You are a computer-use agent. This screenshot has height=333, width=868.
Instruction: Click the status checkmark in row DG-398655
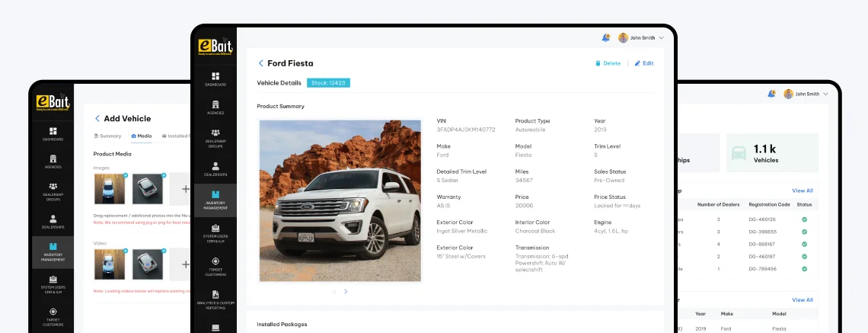tap(804, 232)
